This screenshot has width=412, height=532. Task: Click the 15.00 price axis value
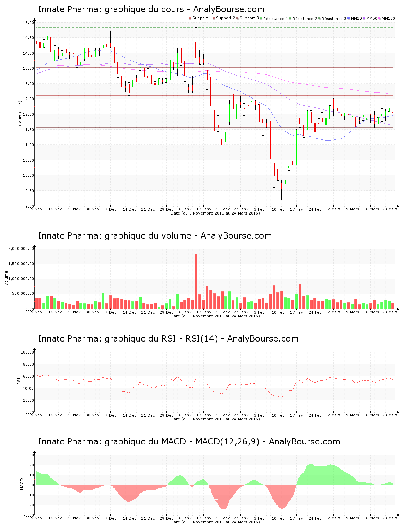pos(28,23)
